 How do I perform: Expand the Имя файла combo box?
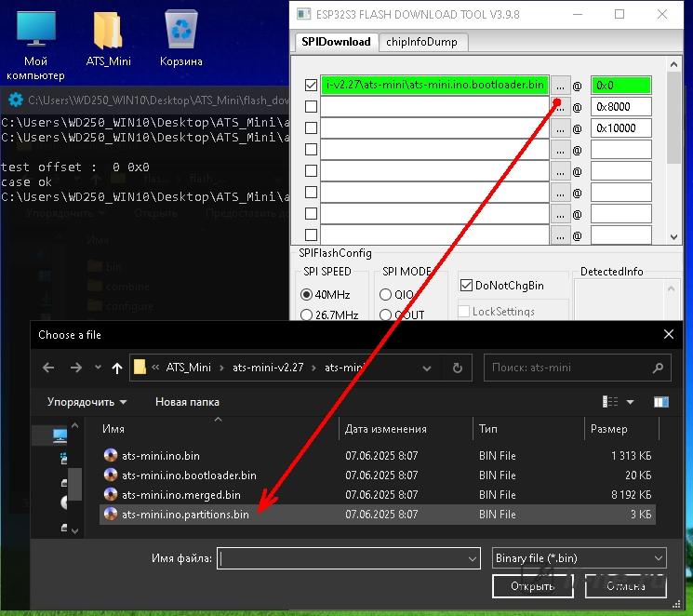472,559
